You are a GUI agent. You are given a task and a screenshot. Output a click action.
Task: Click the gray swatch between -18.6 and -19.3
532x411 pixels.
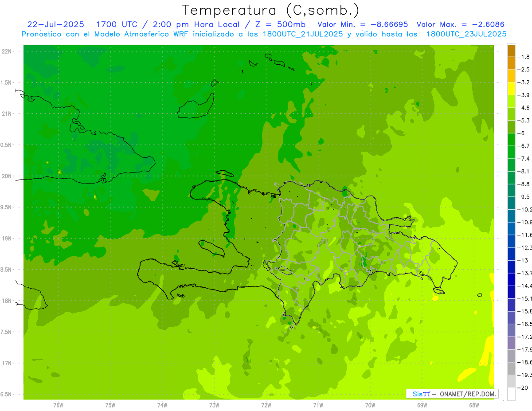coord(511,368)
